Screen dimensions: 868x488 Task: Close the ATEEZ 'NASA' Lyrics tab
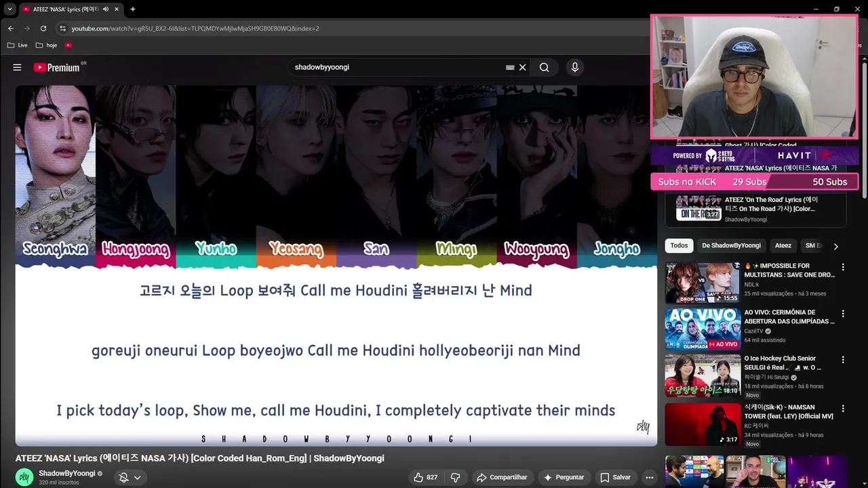coord(117,9)
